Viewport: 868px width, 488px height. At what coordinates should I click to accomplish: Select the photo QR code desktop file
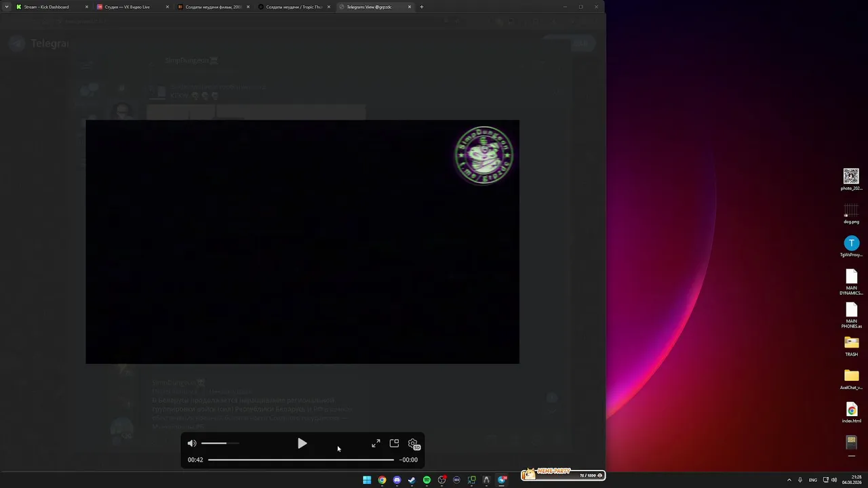(851, 180)
